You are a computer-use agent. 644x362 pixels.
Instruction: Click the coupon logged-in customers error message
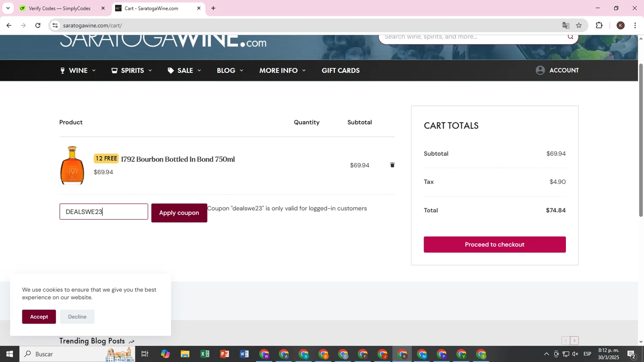tap(287, 208)
